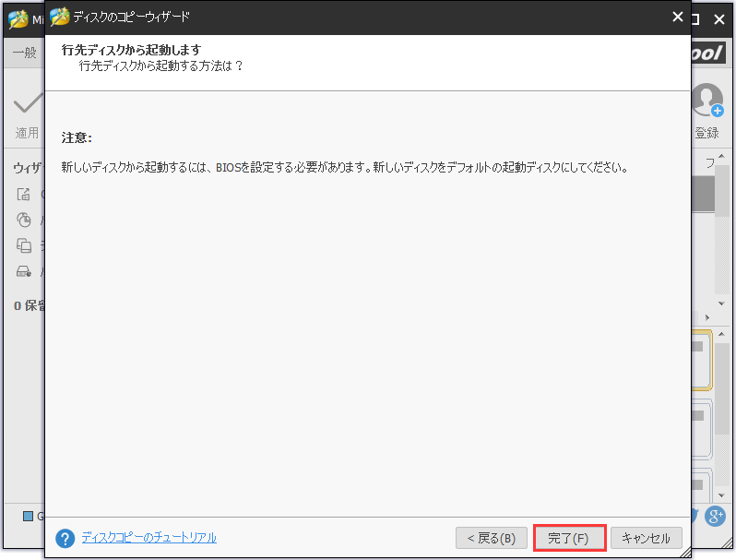Click the blue help question-mark icon

click(65, 539)
